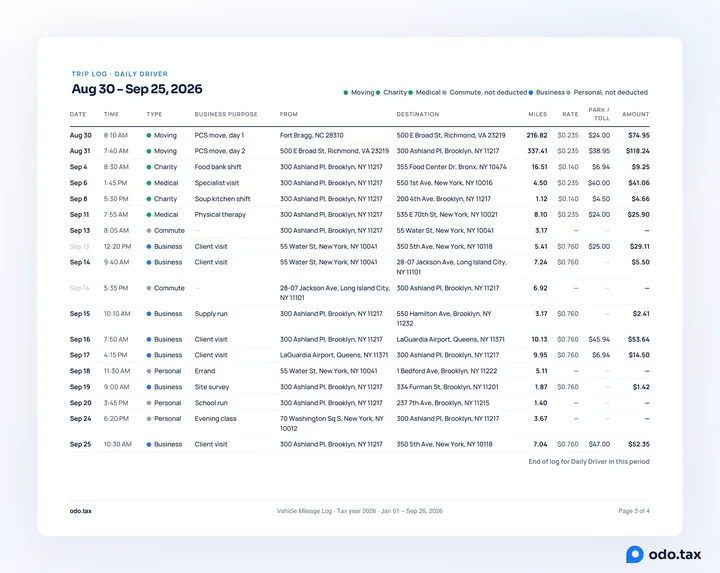The width and height of the screenshot is (720, 573).
Task: Click '550 Hamilton Ave, Brooklyn, NY' destination
Action: 444,319
